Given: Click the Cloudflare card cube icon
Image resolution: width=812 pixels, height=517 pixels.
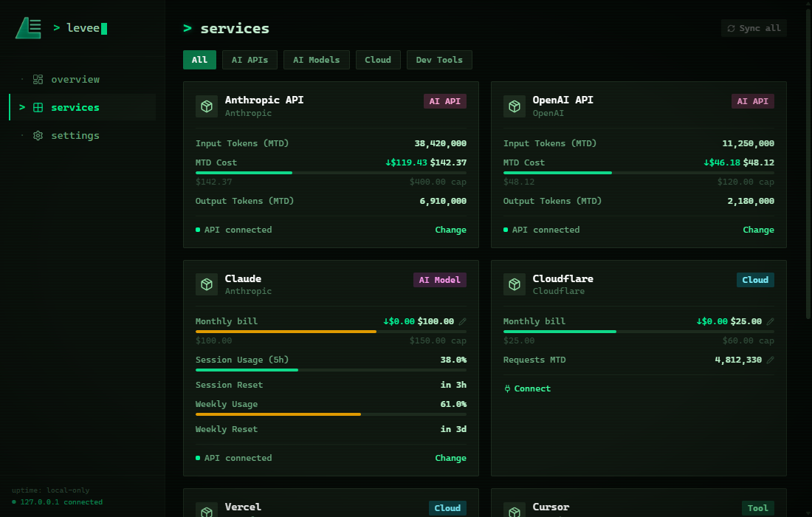Looking at the screenshot, I should tap(515, 284).
